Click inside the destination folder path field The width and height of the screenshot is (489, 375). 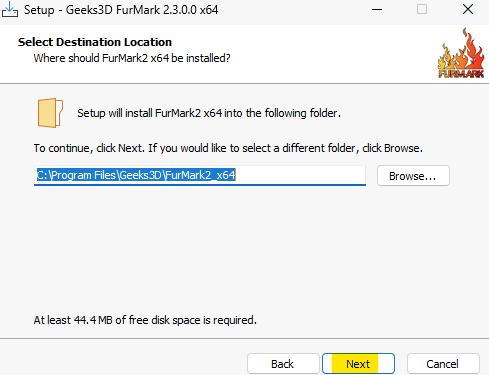[x=200, y=175]
